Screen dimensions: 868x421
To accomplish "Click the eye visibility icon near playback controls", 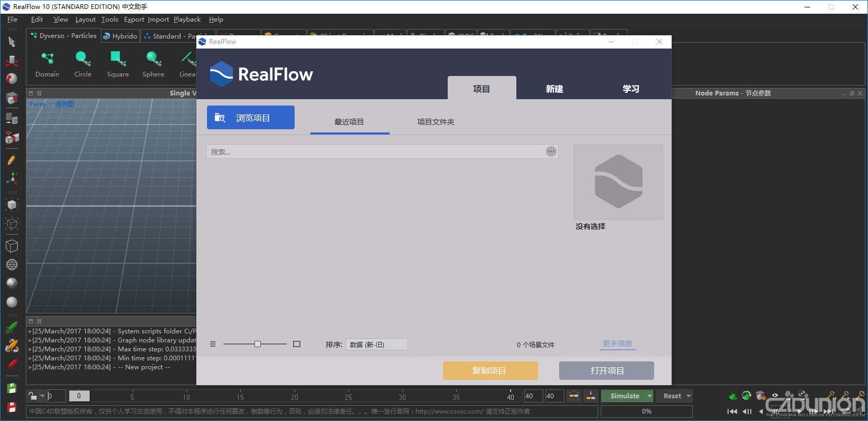I will [775, 395].
